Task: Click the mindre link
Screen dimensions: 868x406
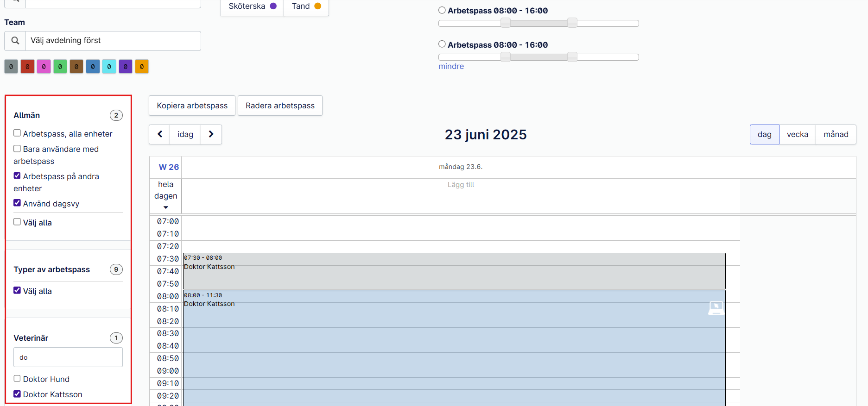Action: coord(451,66)
